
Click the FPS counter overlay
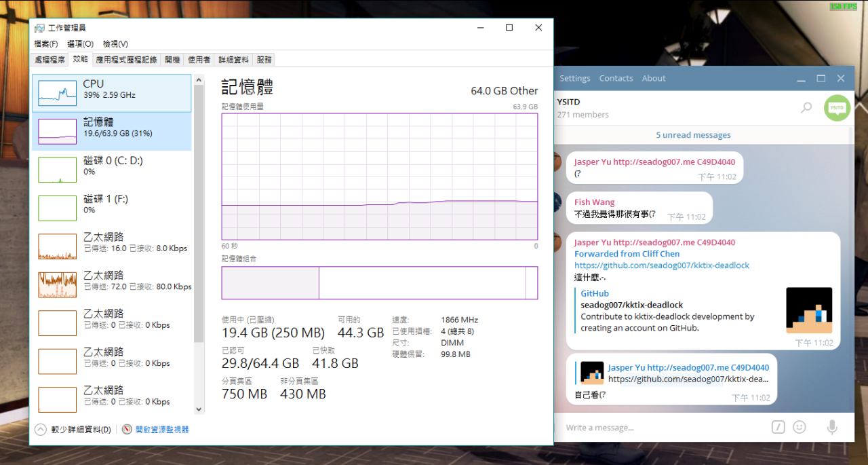point(844,6)
